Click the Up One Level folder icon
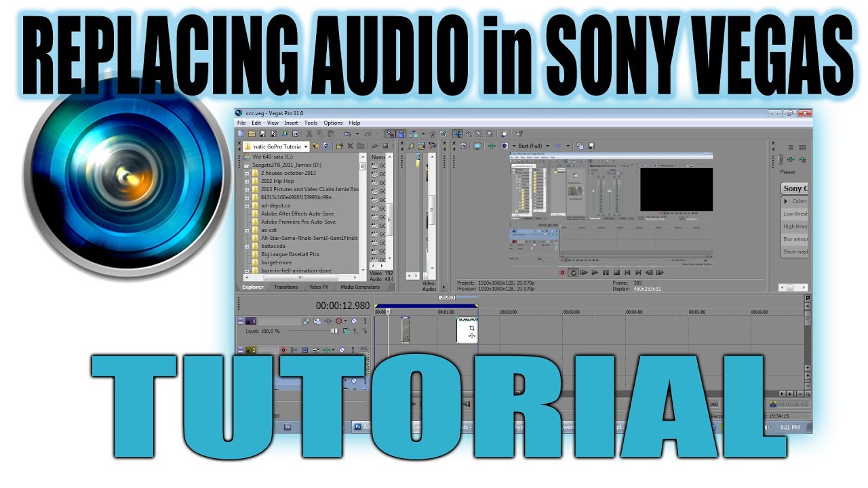Viewport: 868px width, 488px height. tap(315, 146)
